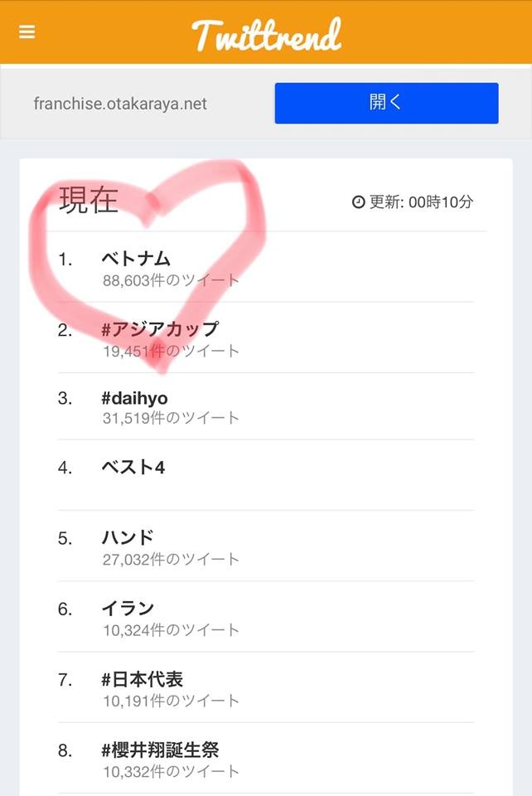This screenshot has width=532, height=796.
Task: Click the Twittrend logo
Action: [266, 34]
